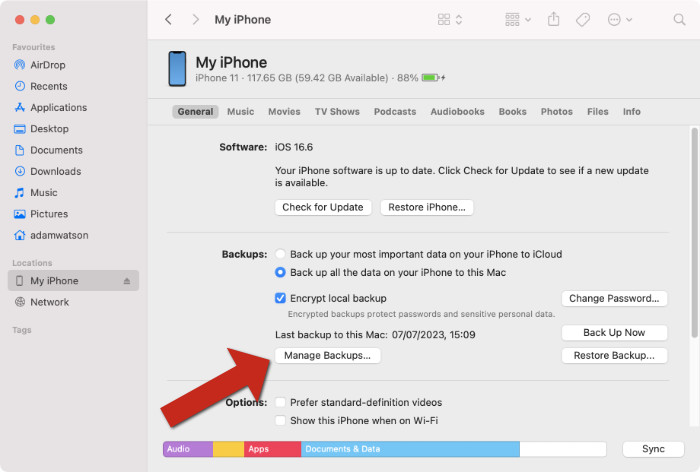The height and width of the screenshot is (472, 700).
Task: Switch to the TV Shows tab
Action: [x=337, y=112]
